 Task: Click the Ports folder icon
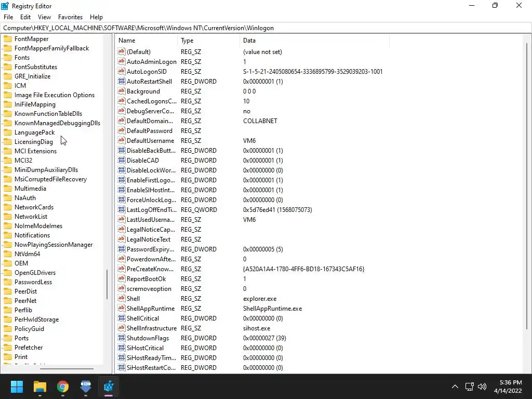click(8, 338)
